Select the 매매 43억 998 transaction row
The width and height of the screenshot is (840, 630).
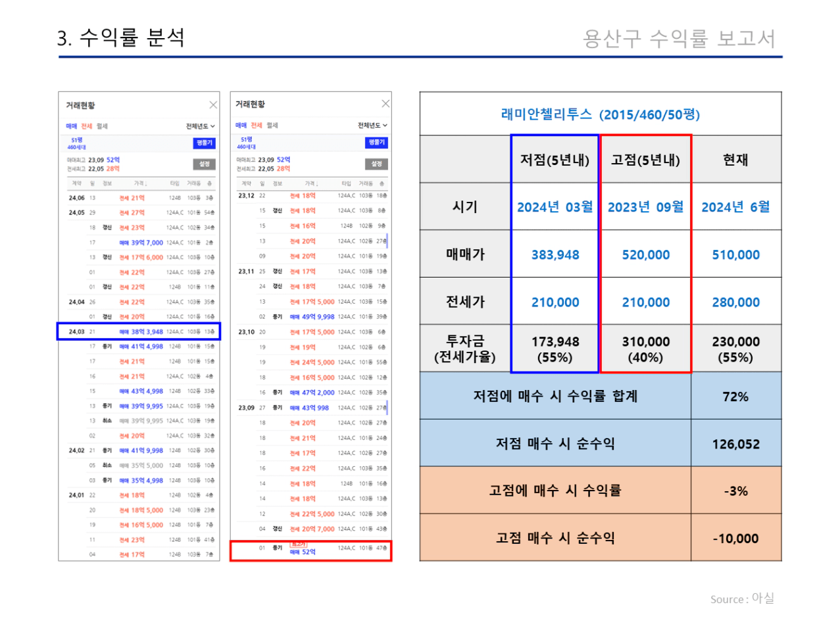coord(312,408)
